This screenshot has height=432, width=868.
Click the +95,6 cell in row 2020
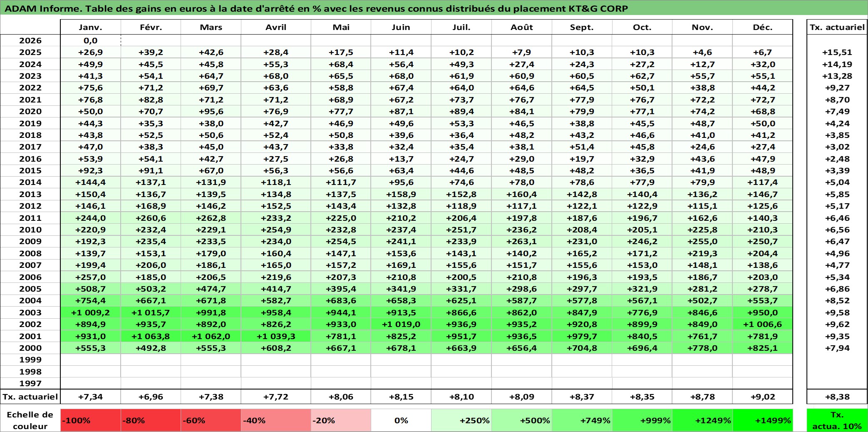[x=211, y=111]
